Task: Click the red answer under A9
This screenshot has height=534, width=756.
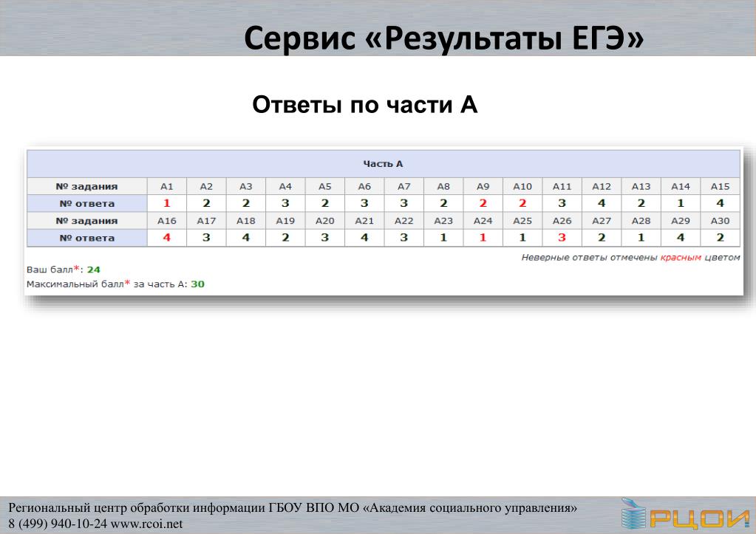Action: (483, 203)
